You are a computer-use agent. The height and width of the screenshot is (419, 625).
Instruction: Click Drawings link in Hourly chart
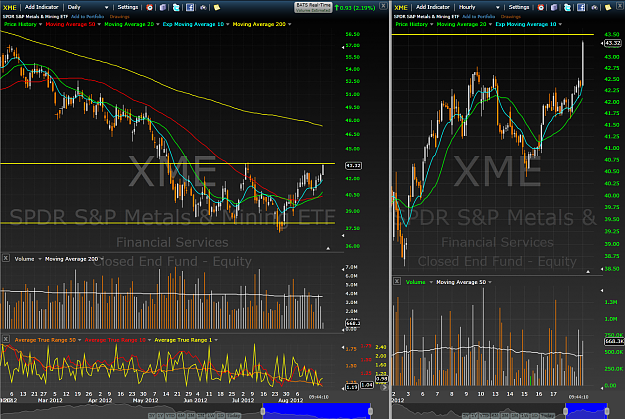pyautogui.click(x=511, y=17)
